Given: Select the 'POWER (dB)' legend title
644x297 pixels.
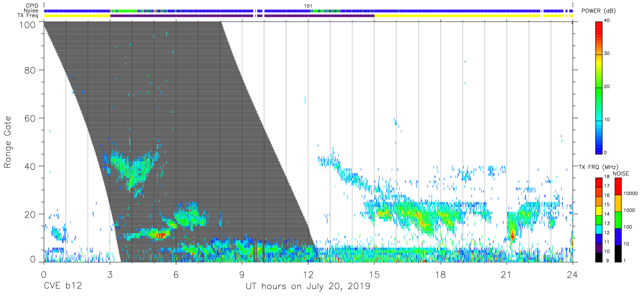Looking at the screenshot, I should pos(599,11).
